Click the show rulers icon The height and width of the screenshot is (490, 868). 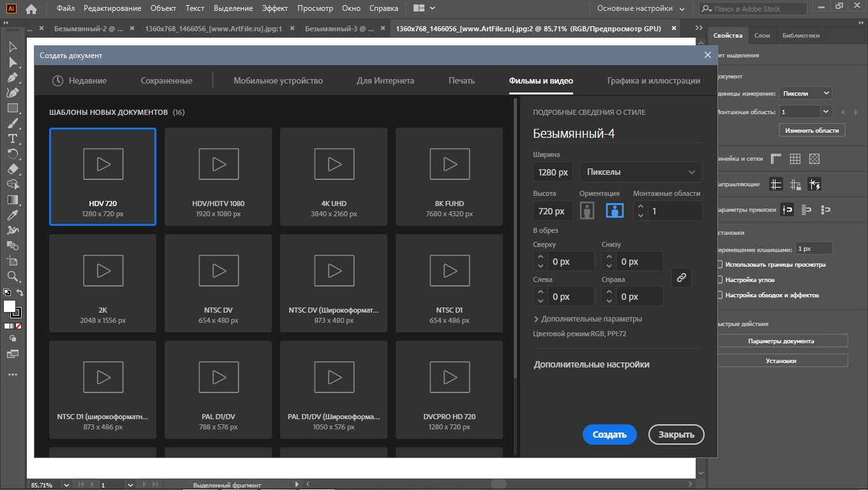[x=776, y=159]
